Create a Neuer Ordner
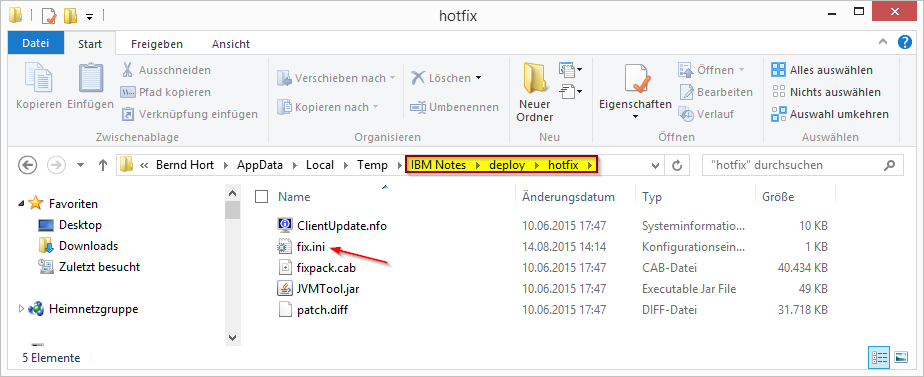Viewport: 924px width, 377px height. coord(535,93)
